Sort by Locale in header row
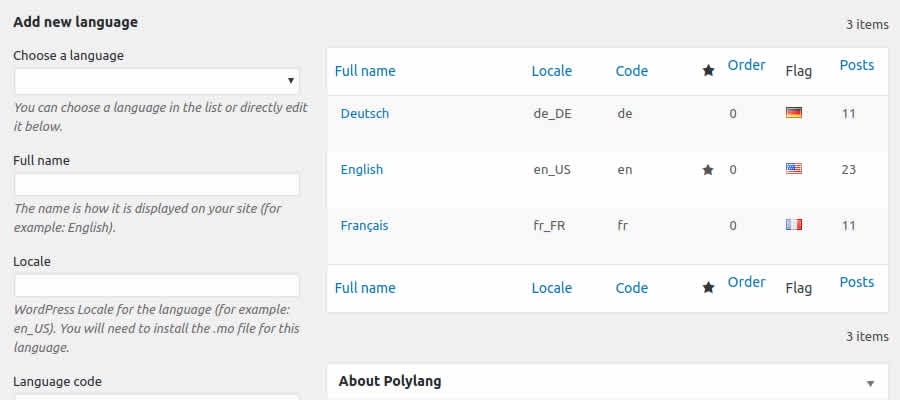The width and height of the screenshot is (900, 400). 552,71
